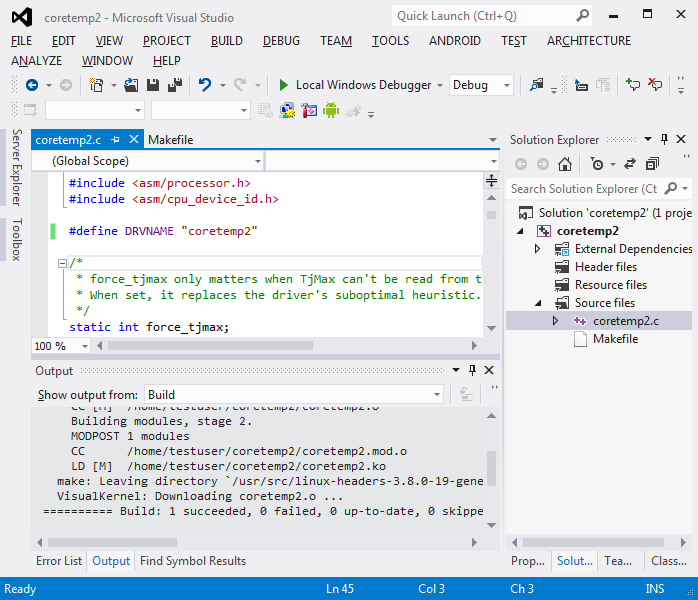Click the Output panel vertical scrollbar thumb

pyautogui.click(x=491, y=468)
